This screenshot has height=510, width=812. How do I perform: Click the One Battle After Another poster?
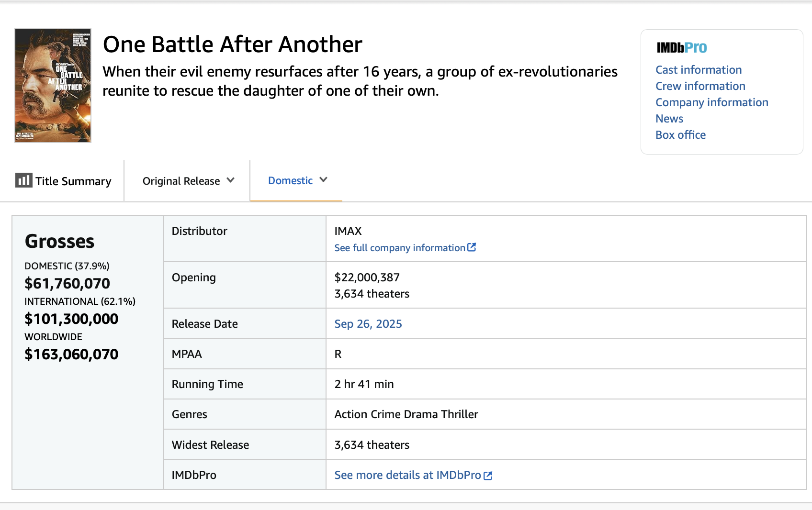53,86
